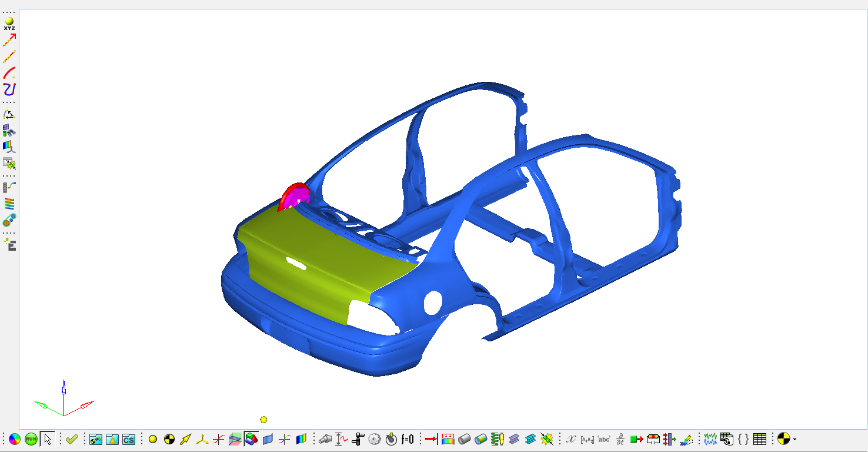
Task: Click the multicolored spring icon in left sidebar
Action: point(9,204)
